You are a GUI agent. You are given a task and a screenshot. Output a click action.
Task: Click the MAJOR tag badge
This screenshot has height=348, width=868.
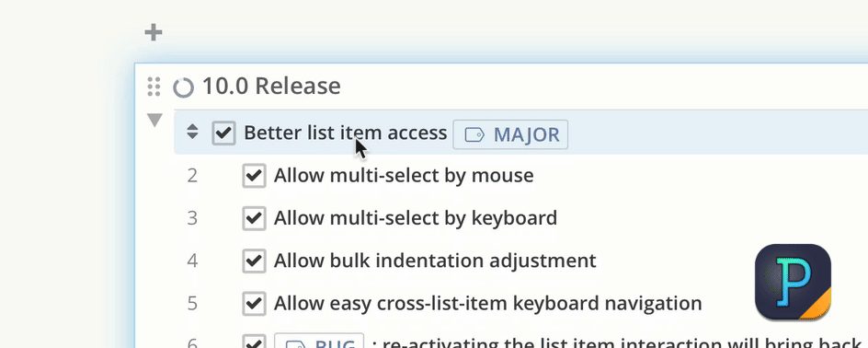click(x=510, y=134)
